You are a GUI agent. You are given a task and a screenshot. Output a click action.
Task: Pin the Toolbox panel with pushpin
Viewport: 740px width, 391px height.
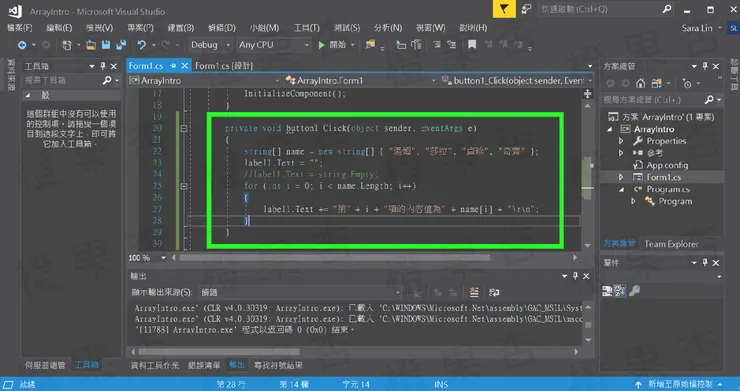(x=103, y=66)
